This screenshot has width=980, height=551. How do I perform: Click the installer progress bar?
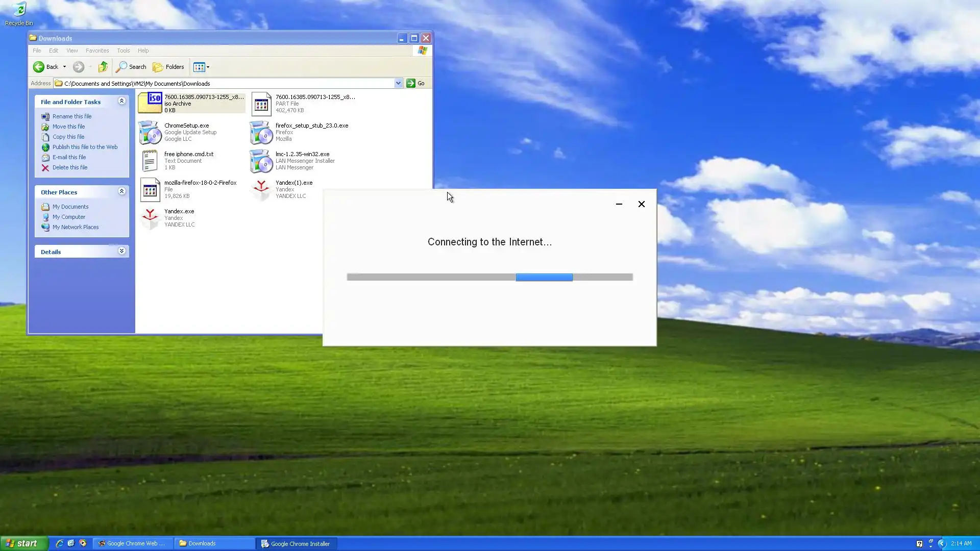tap(489, 277)
